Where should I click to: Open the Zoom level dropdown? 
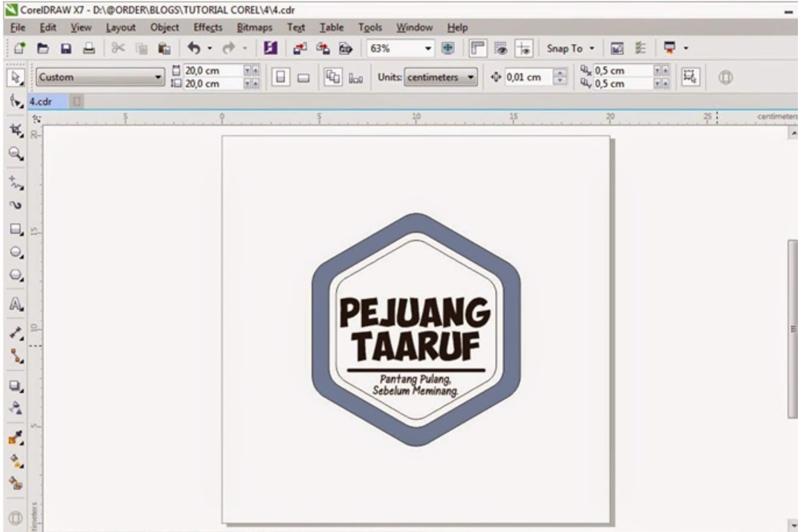point(428,48)
